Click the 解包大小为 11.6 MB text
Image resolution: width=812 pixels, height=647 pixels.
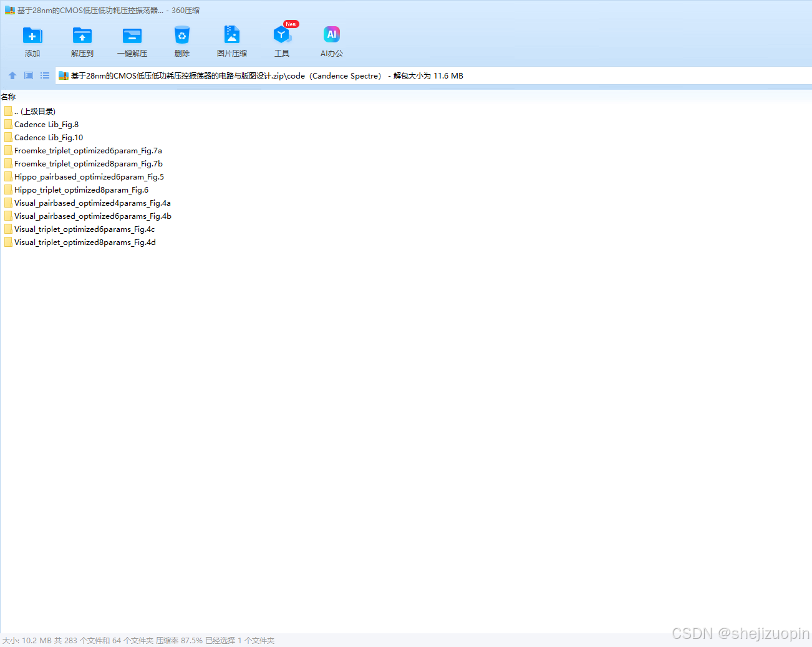pyautogui.click(x=428, y=76)
